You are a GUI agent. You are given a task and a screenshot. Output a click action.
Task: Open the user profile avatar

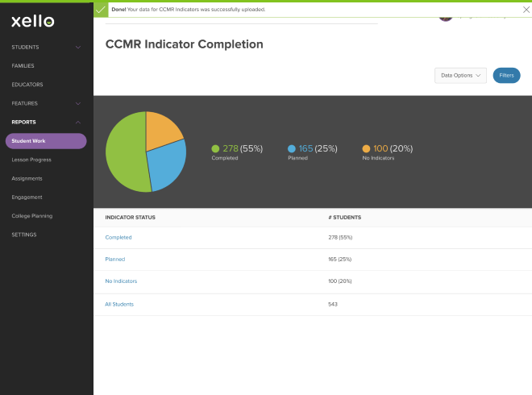point(446,18)
